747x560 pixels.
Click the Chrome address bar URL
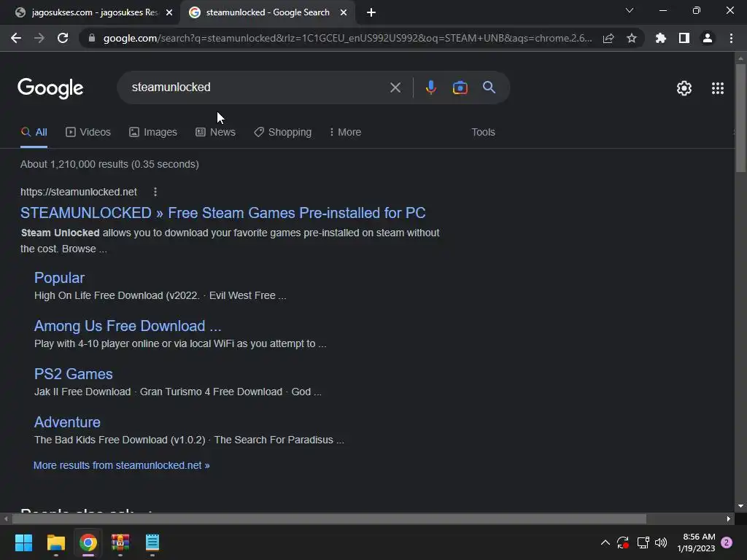347,38
